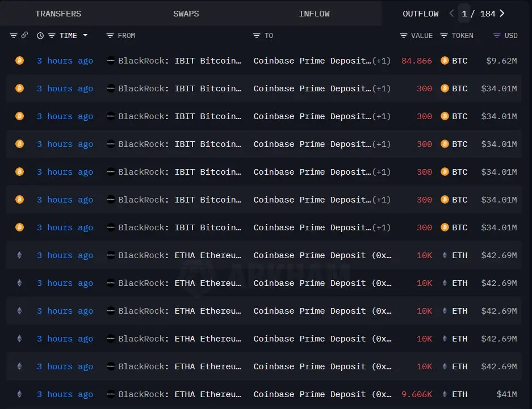Screen dimensions: 532x409
Task: Open the SWAPS tab
Action: point(186,14)
